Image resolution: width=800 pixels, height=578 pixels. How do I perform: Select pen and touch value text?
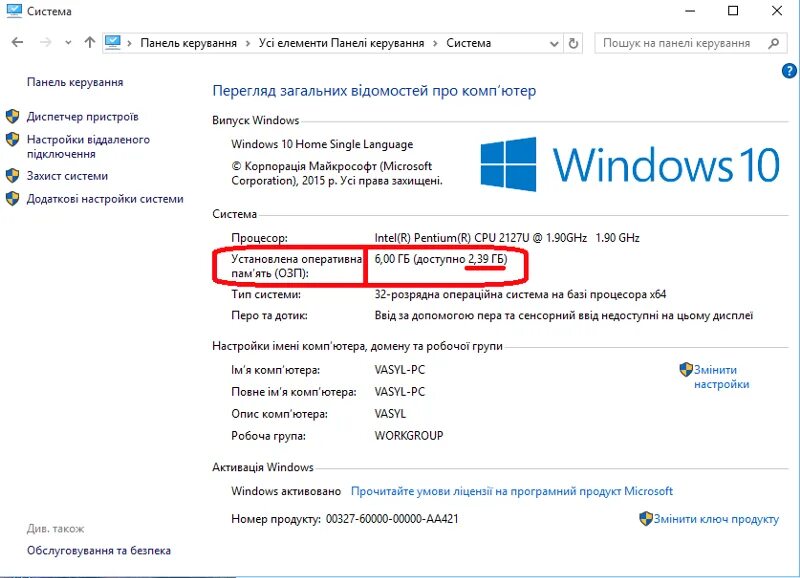click(564, 316)
